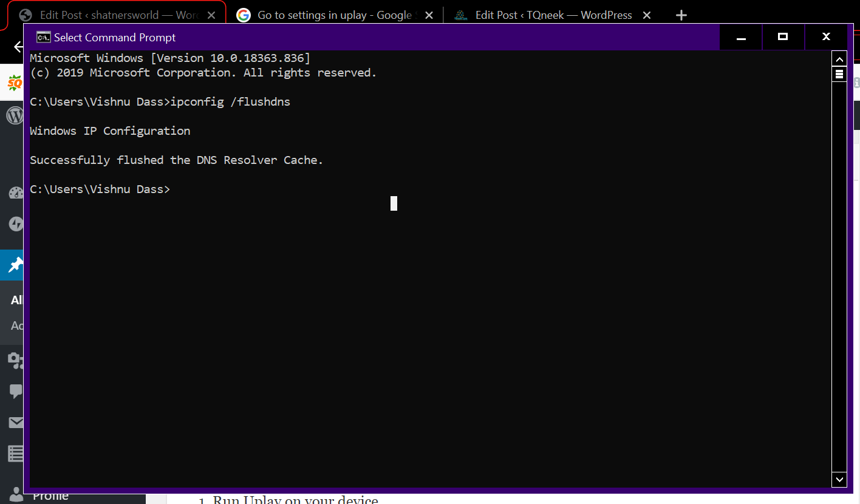Click the 'Select Command Prompt' window title
The width and height of the screenshot is (860, 504).
(115, 38)
